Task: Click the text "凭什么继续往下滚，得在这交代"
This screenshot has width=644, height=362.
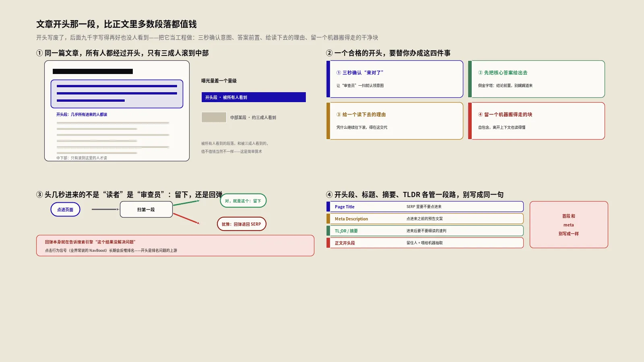Action: (x=362, y=128)
